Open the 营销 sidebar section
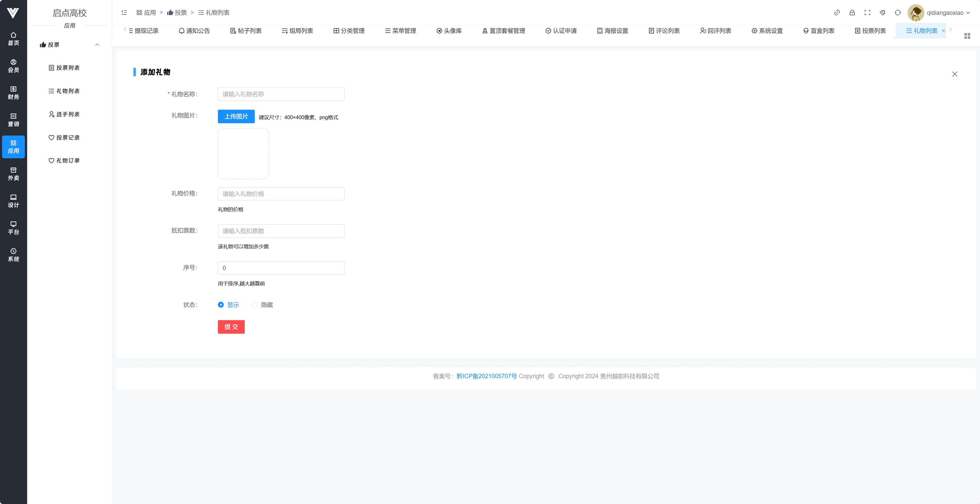Viewport: 980px width, 504px height. tap(13, 120)
